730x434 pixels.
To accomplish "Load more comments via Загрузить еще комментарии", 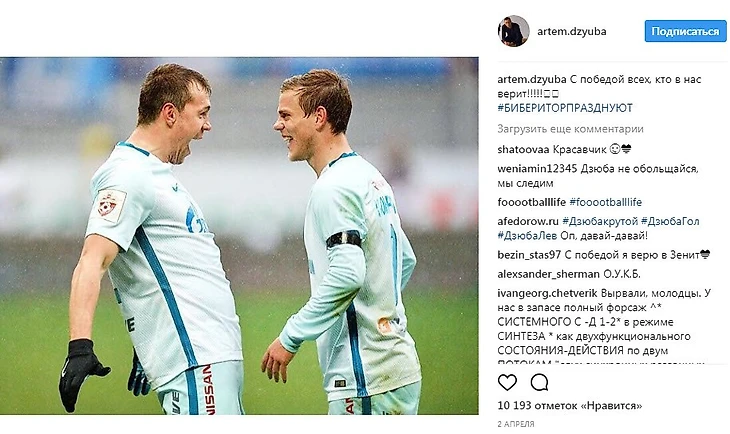I will 570,129.
